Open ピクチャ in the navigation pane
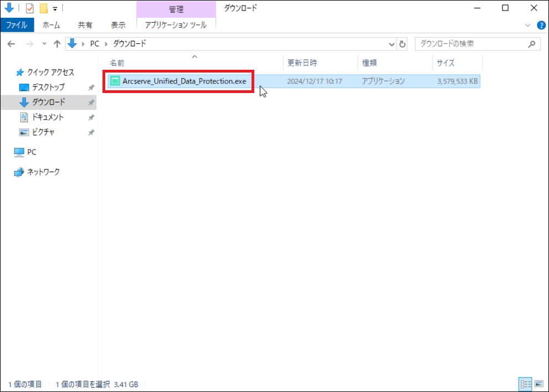 43,132
